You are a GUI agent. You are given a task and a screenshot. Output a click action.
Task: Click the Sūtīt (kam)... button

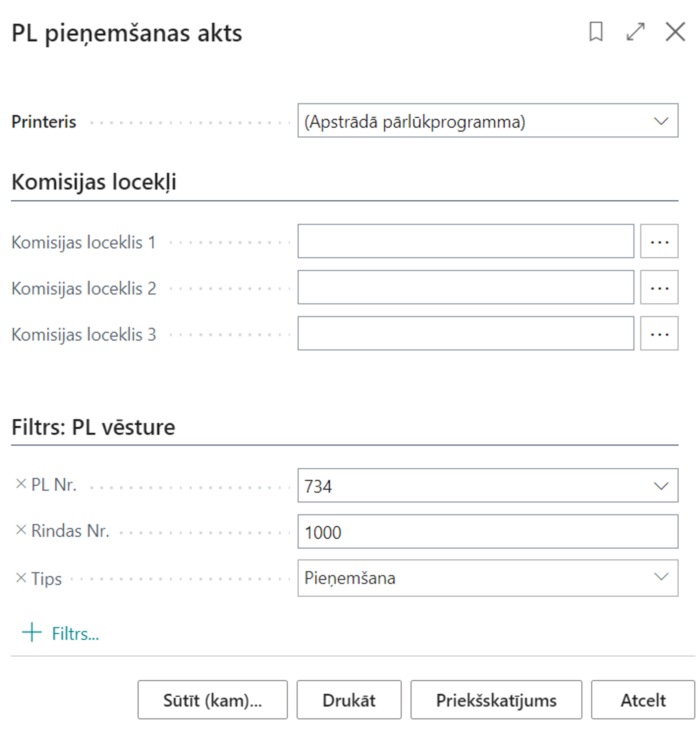212,700
